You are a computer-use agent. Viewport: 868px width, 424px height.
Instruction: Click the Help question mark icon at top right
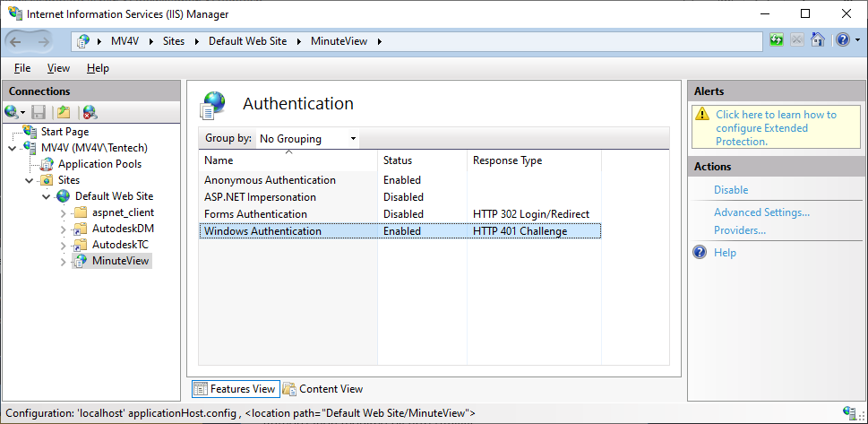(843, 40)
